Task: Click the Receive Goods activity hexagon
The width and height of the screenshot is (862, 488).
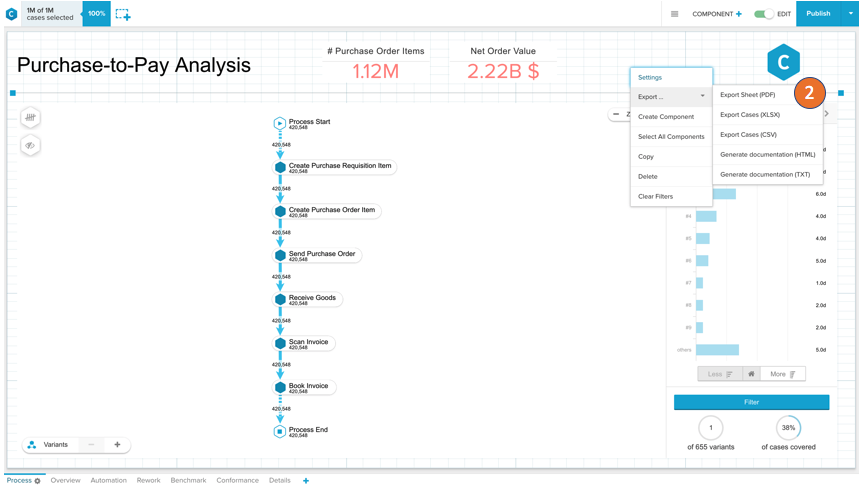Action: (280, 299)
